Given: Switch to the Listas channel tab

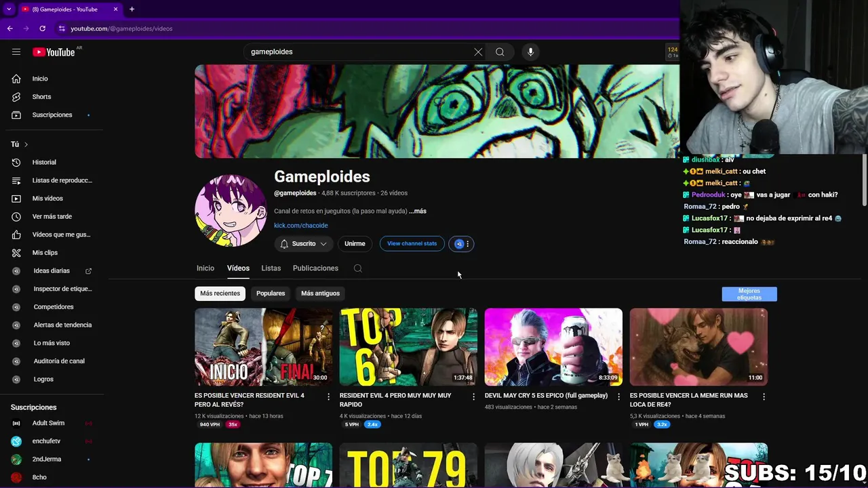Looking at the screenshot, I should (x=271, y=268).
